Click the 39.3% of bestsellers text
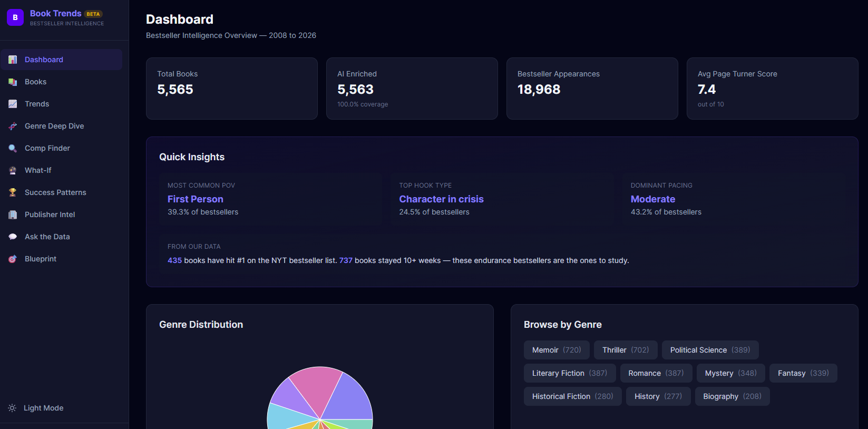This screenshot has height=429, width=868. point(203,212)
